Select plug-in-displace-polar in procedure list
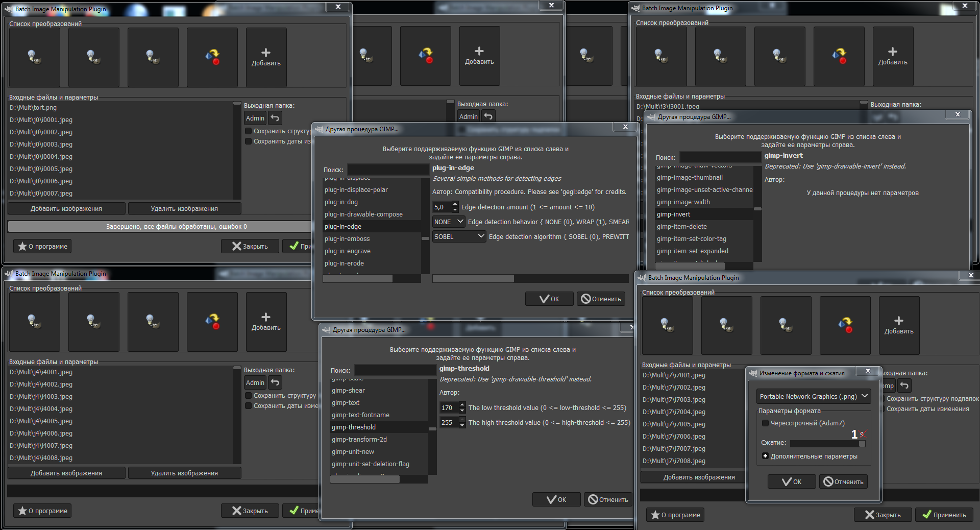 point(372,190)
